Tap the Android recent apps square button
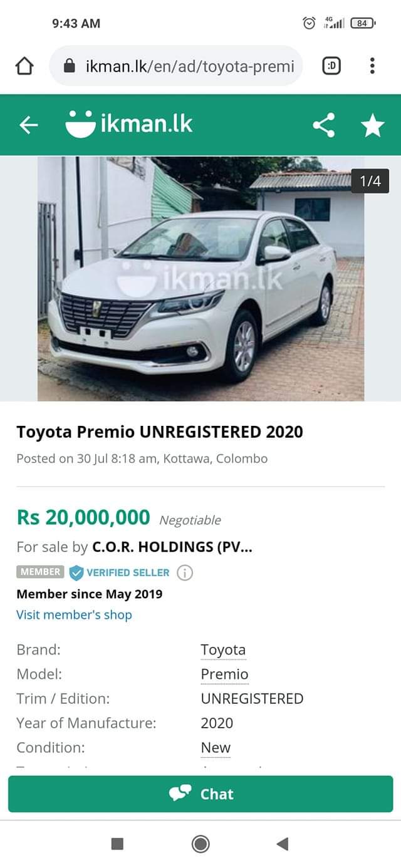Image resolution: width=401 pixels, height=868 pixels. pos(117,844)
